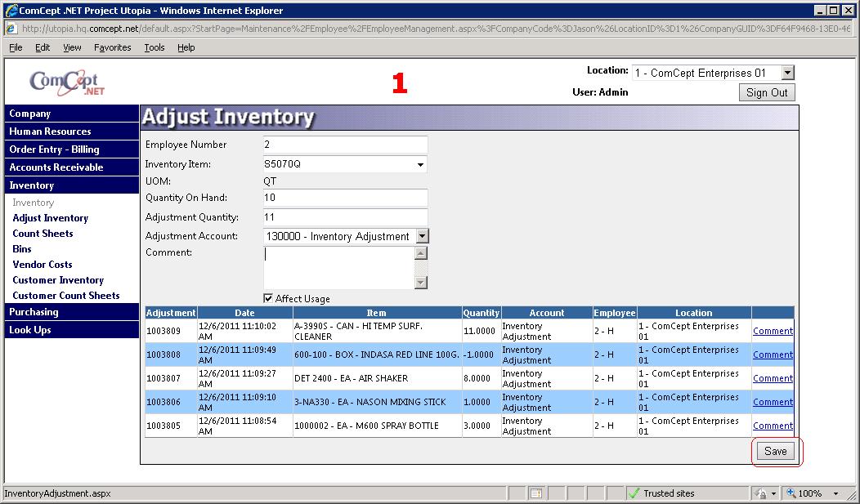Viewport: 860px width, 504px height.
Task: Click the protected mode security icon in status bar
Action: coord(761,493)
